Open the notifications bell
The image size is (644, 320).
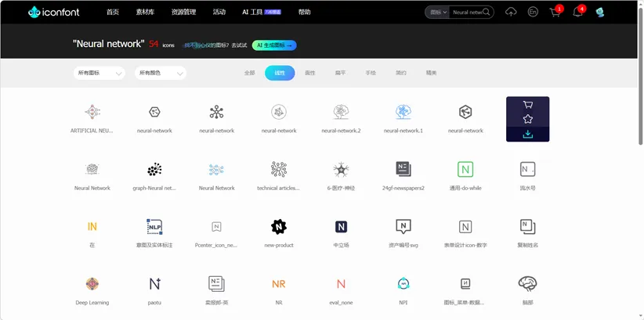[578, 13]
